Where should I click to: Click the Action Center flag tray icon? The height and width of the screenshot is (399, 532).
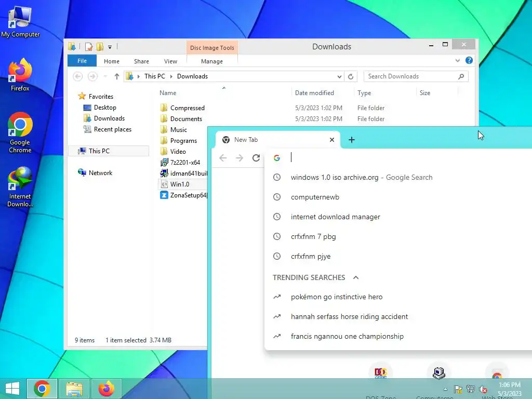458,389
